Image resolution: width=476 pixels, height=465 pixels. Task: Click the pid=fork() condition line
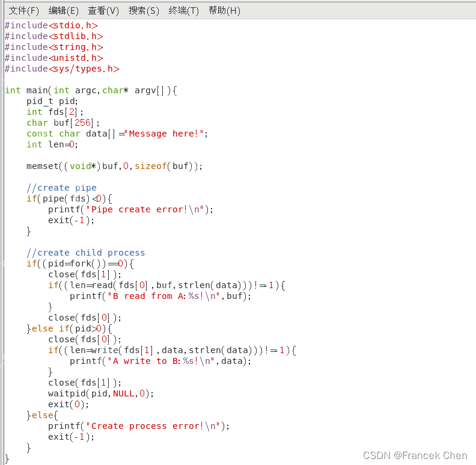point(80,264)
